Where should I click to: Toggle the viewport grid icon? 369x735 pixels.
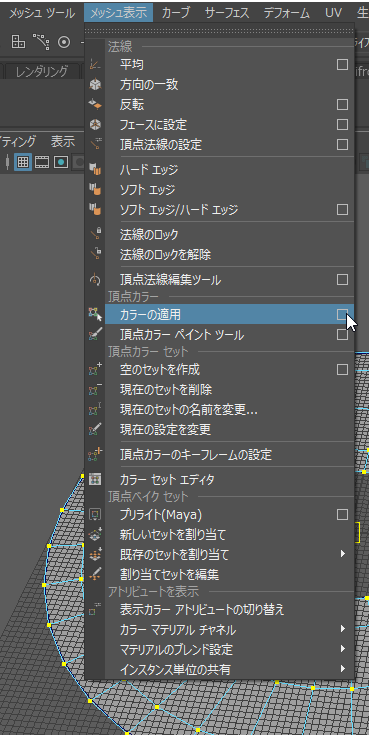(x=23, y=162)
